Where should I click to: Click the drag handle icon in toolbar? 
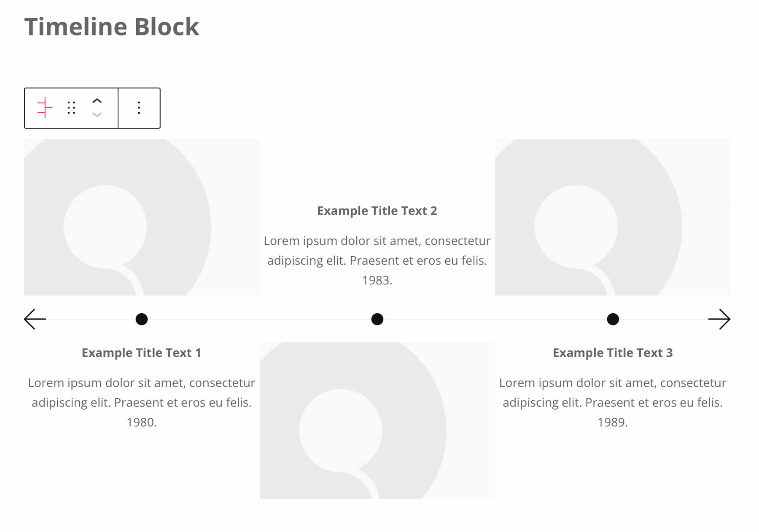pos(71,107)
